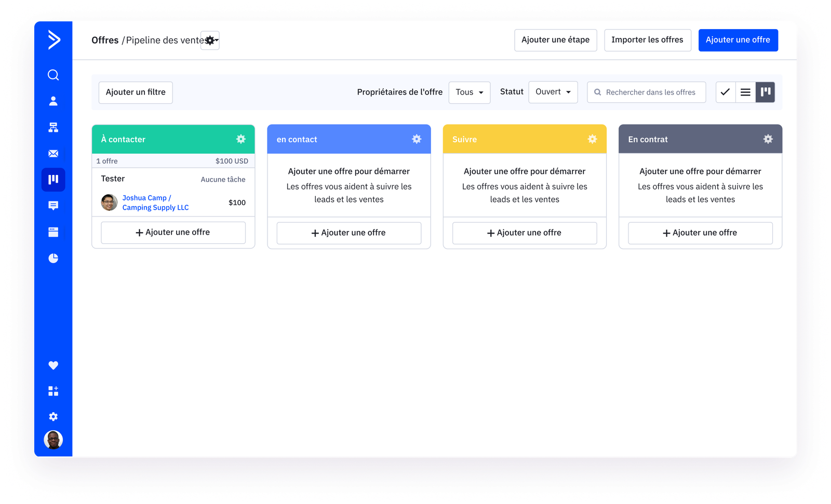Open pipeline settings gear dropdown
This screenshot has height=504, width=831.
(x=210, y=40)
